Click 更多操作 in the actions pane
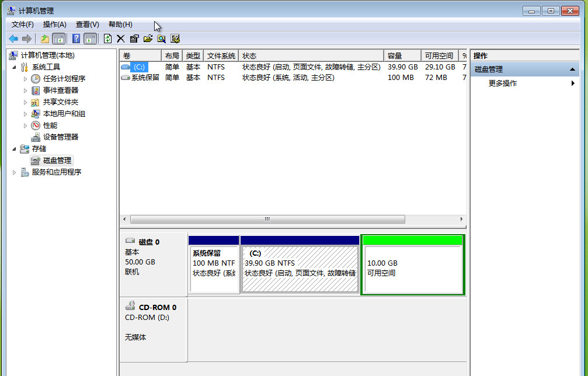 tap(503, 83)
